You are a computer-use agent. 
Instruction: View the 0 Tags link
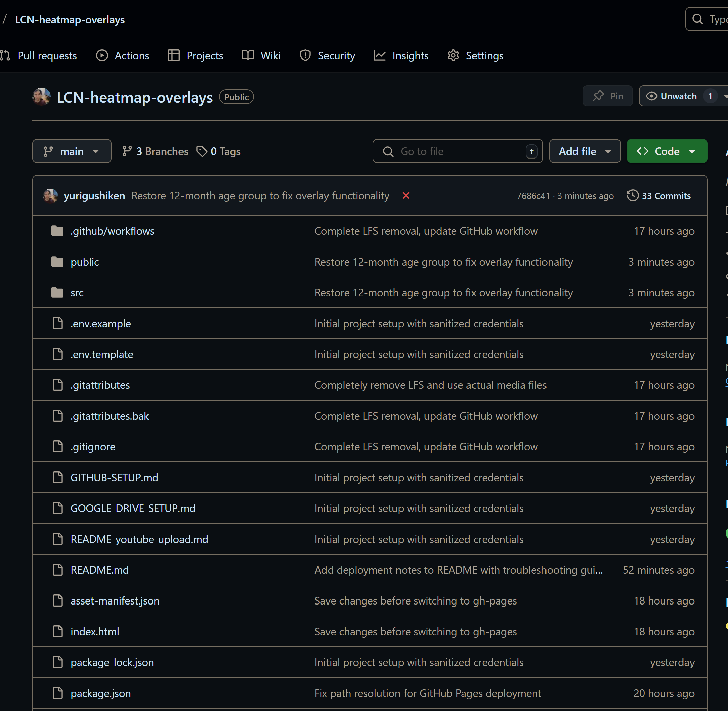point(218,151)
